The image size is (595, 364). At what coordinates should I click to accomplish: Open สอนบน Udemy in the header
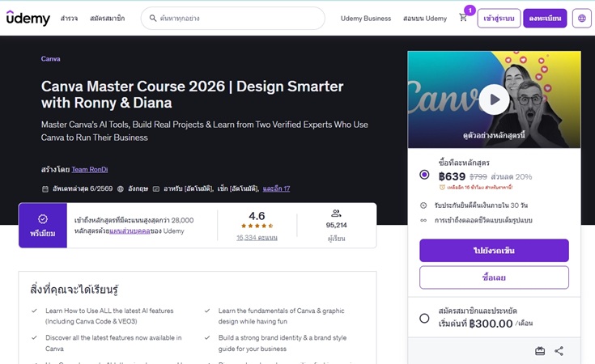coord(425,18)
